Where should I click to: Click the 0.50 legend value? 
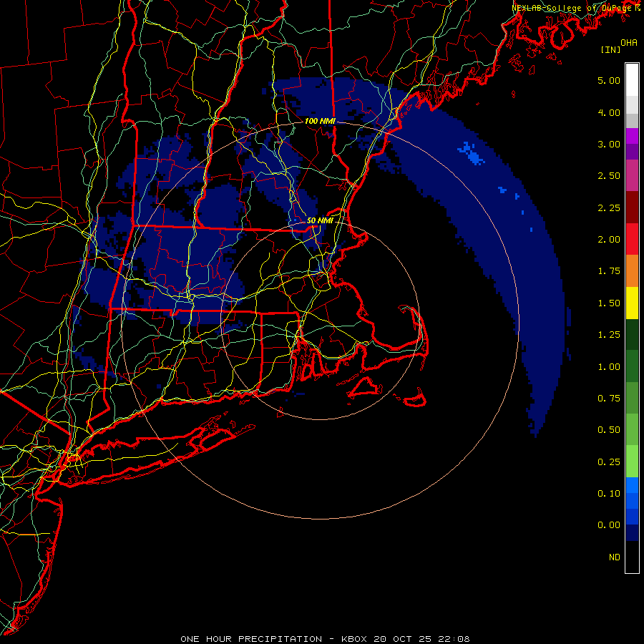click(x=609, y=430)
